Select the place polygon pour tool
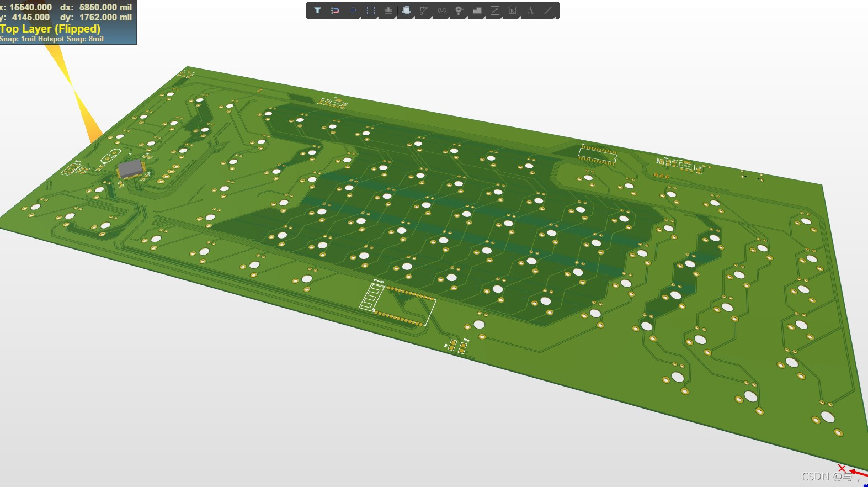Image resolution: width=868 pixels, height=487 pixels. (x=477, y=10)
